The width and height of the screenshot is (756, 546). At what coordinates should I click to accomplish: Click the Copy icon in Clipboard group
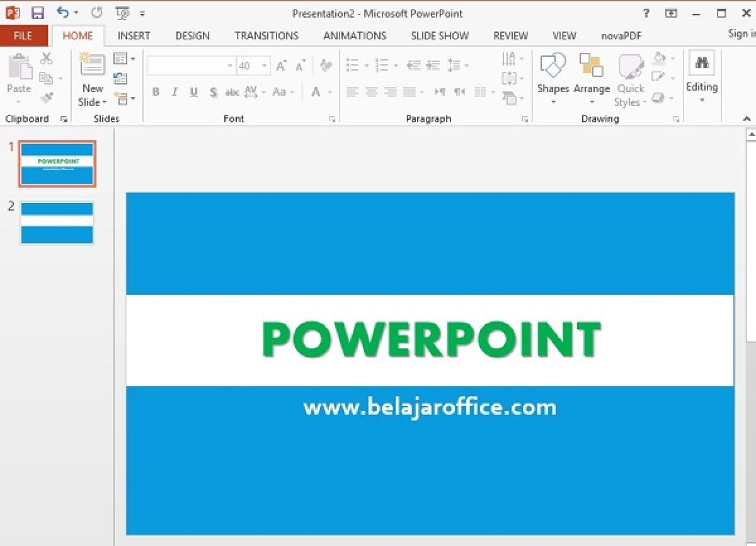(46, 78)
